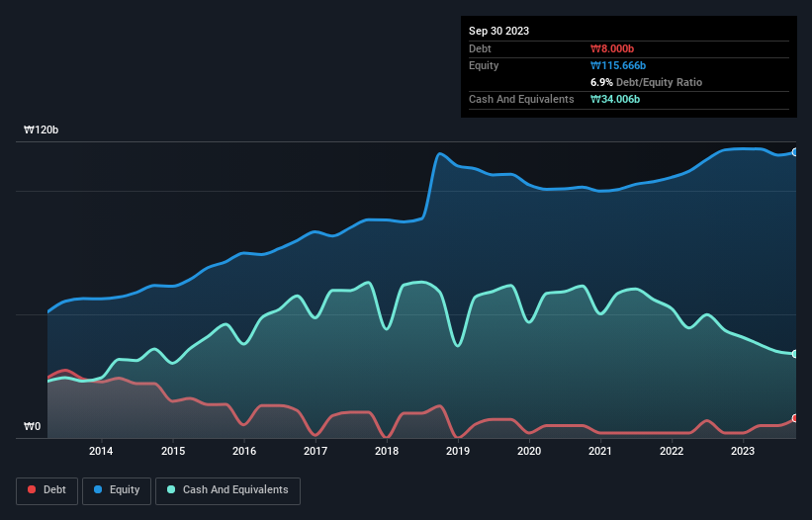Click the Equity row label in tooltip
Viewport: 812px width, 520px height.
point(484,65)
